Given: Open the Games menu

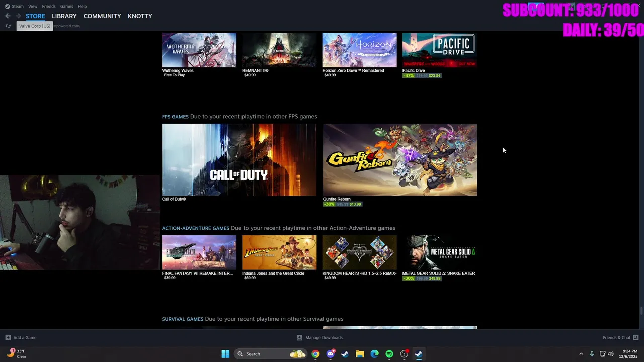Looking at the screenshot, I should click(x=66, y=6).
